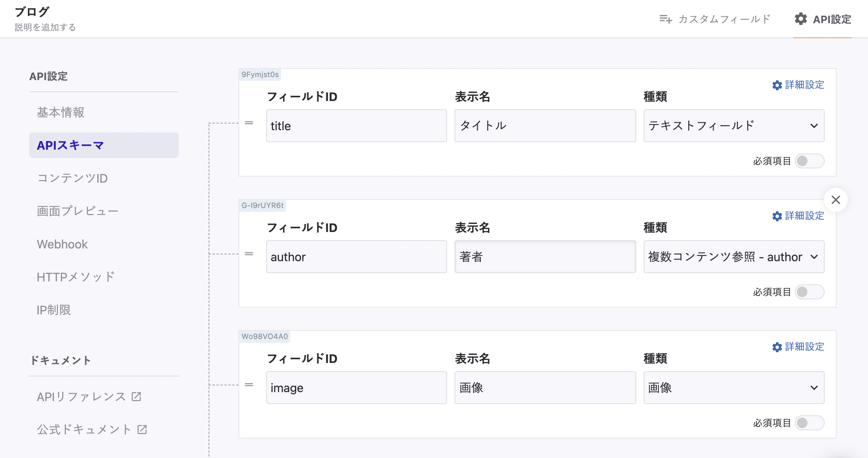868x458 pixels.
Task: Enable 必須項目 toggle for title field
Action: (x=809, y=161)
